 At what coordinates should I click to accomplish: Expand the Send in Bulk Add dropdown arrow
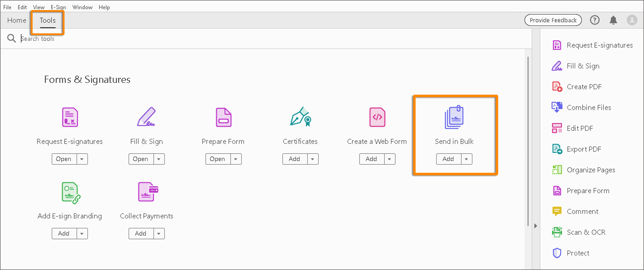[466, 159]
